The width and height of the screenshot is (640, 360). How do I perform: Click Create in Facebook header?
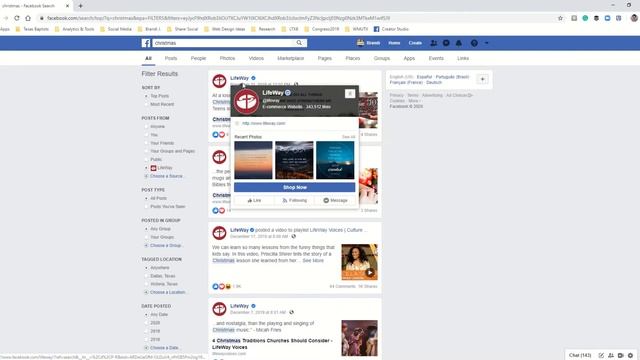pos(415,43)
